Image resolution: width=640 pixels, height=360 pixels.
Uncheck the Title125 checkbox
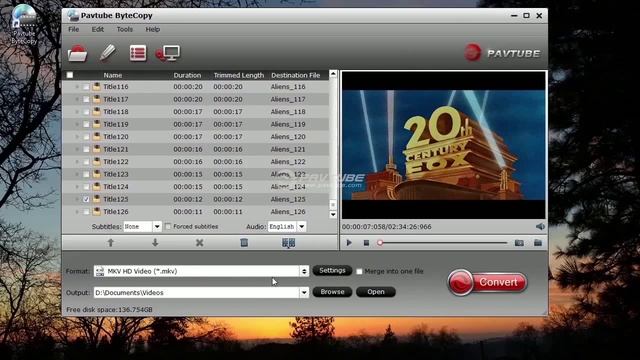point(86,199)
